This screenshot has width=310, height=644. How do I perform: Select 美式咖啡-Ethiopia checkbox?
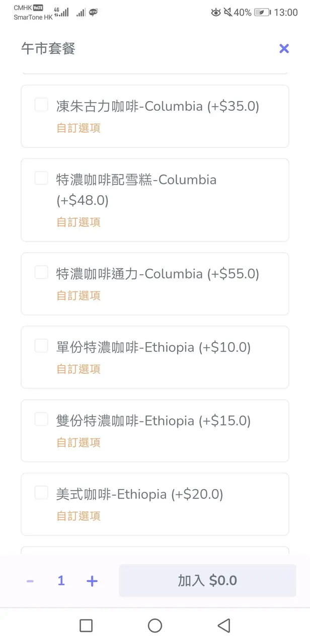tap(41, 493)
